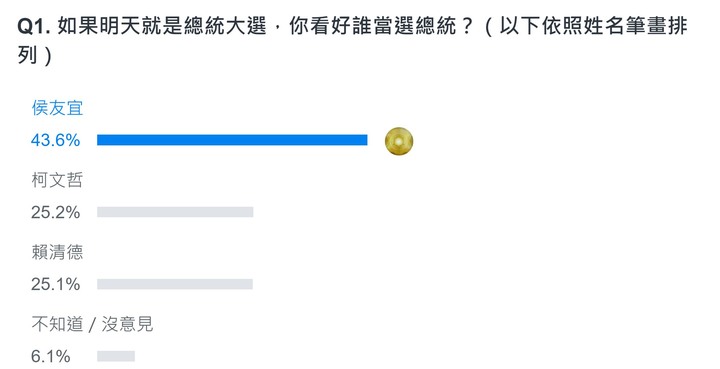This screenshot has width=720, height=369.
Task: Click the gray 柯文哲 result bar
Action: (x=175, y=212)
